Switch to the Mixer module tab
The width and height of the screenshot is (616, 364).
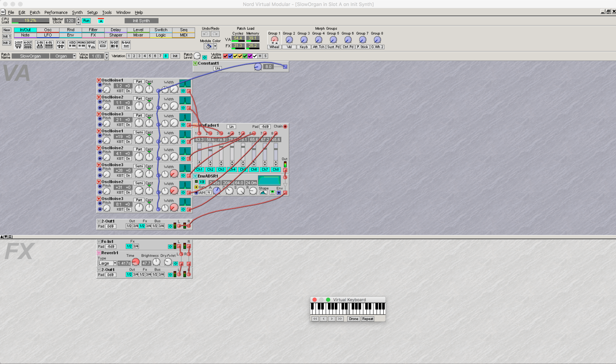[138, 35]
